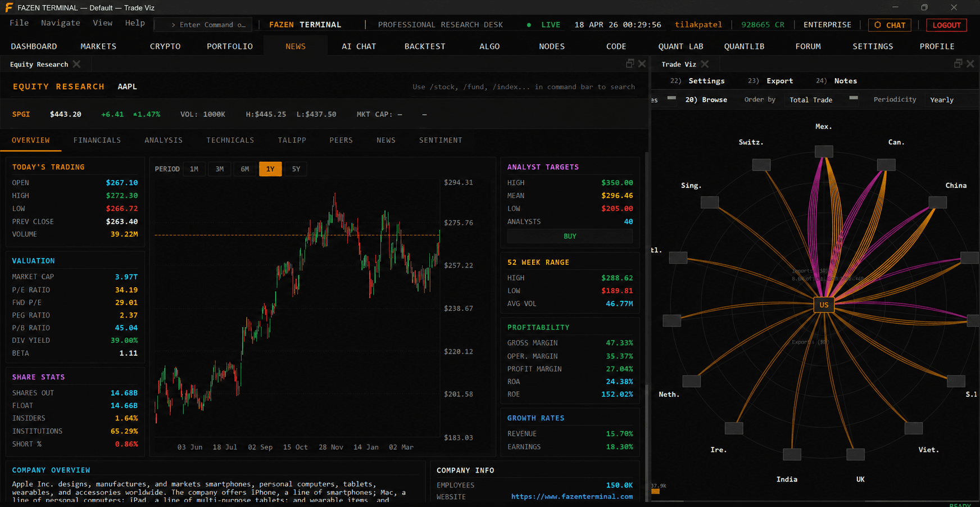Select the Switz. country node
Viewport: 980px width, 507px height.
click(x=761, y=165)
